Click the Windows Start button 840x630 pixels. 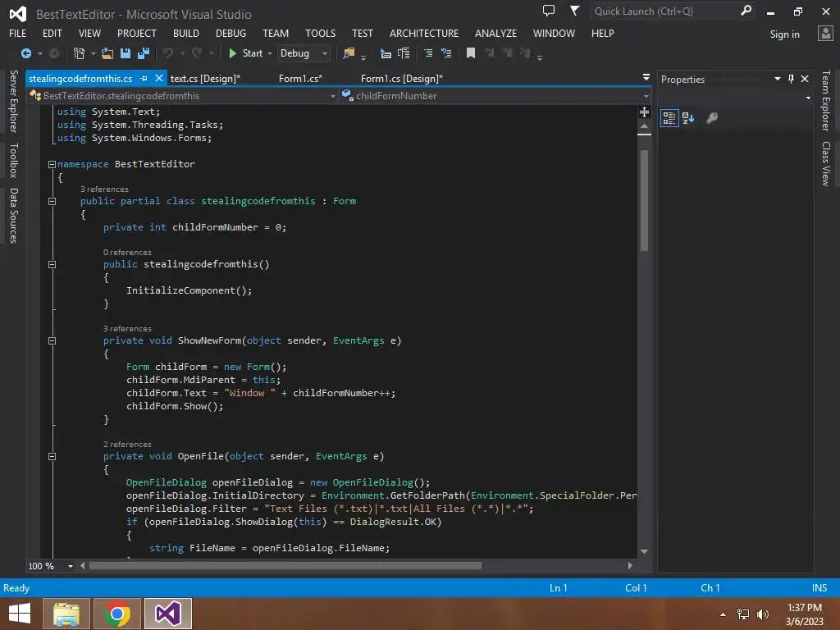(x=20, y=614)
